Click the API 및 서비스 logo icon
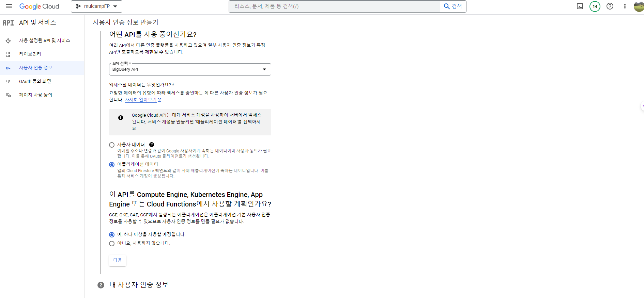The width and height of the screenshot is (644, 298). pyautogui.click(x=8, y=23)
